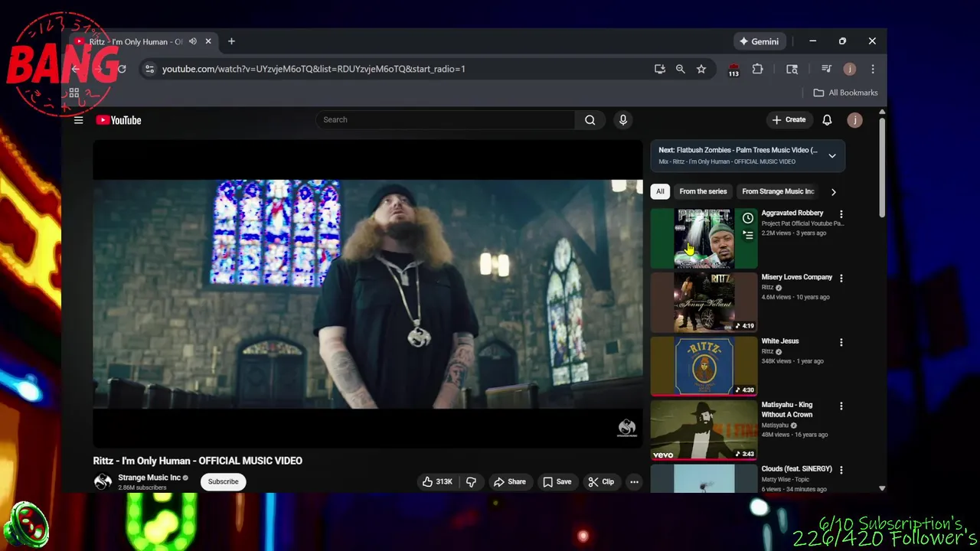Click the Rittz channel name under White Jesus
980x551 pixels.
(x=767, y=351)
